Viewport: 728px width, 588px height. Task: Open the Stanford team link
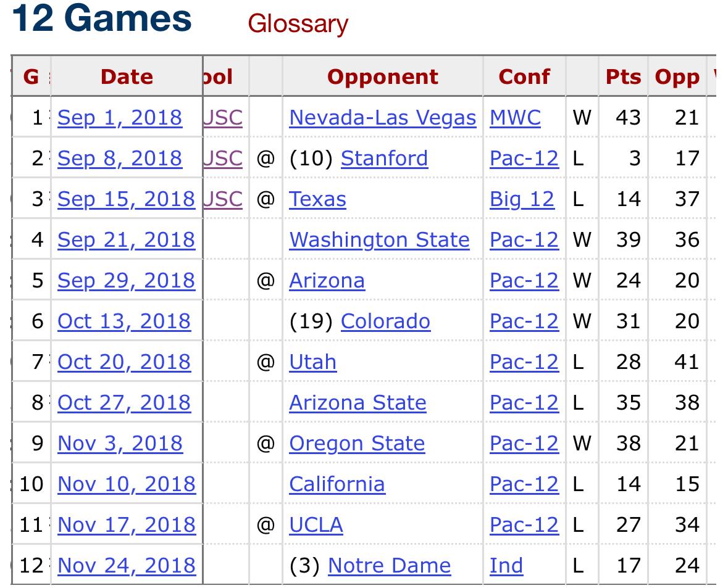(x=384, y=158)
